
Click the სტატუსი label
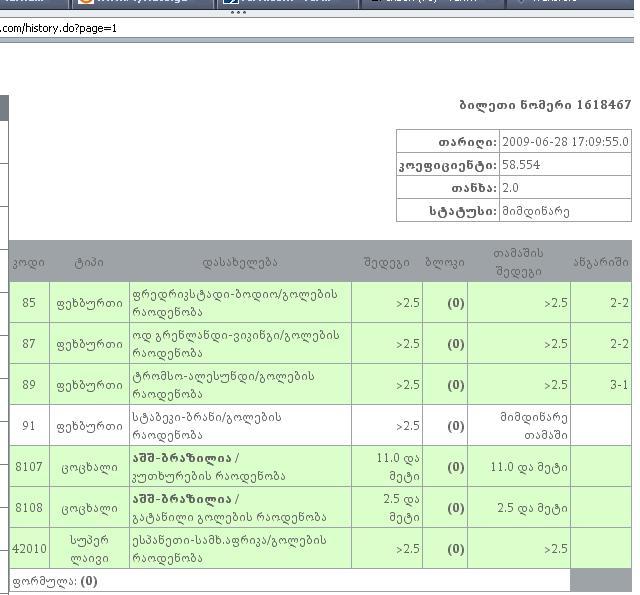[462, 211]
